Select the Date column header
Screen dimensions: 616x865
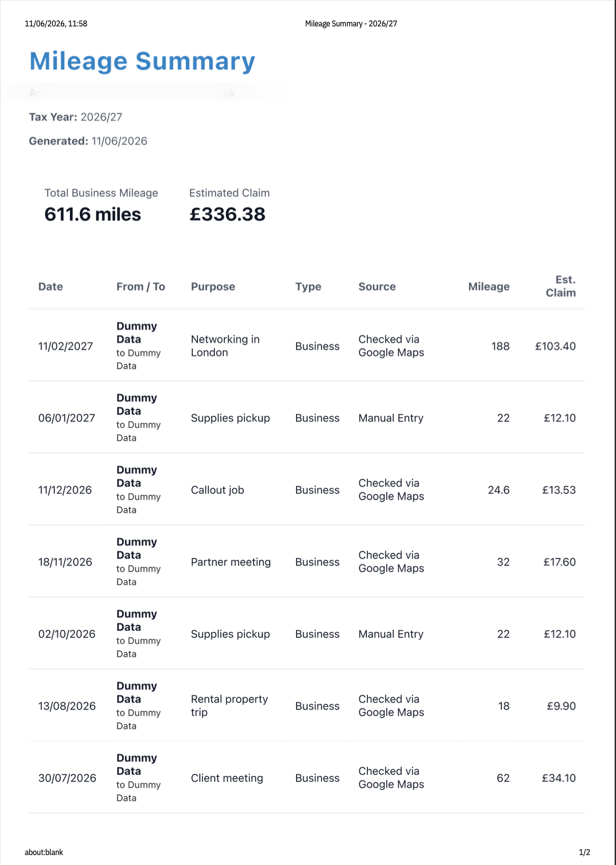pos(50,287)
